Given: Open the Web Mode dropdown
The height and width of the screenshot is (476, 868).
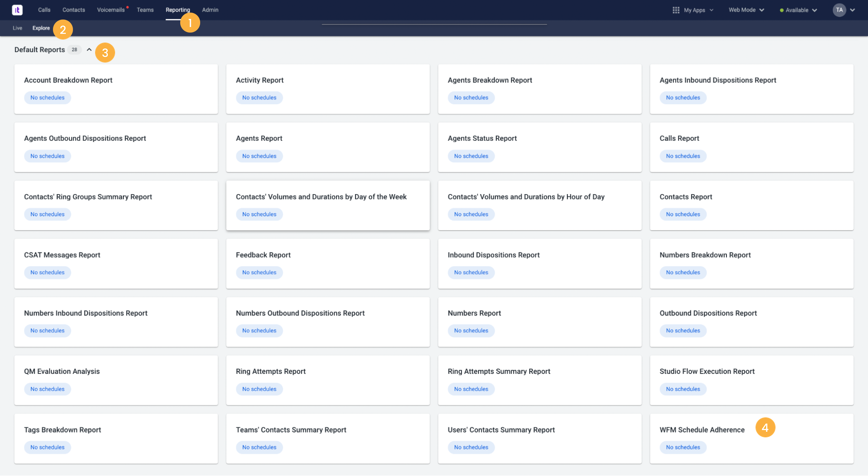Looking at the screenshot, I should point(743,10).
